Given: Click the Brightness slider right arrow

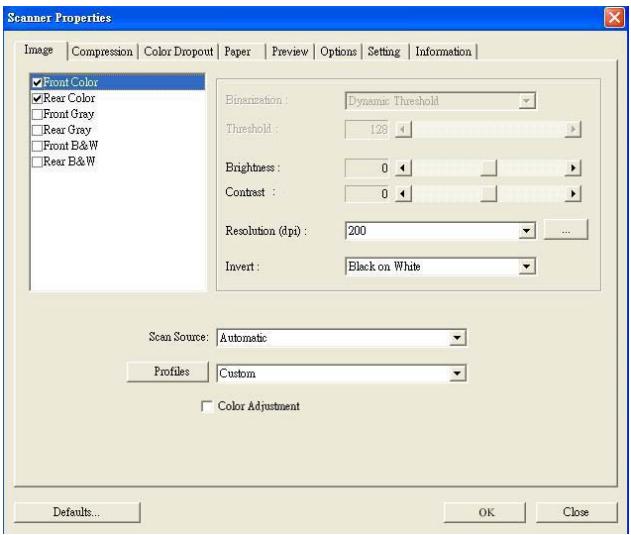Looking at the screenshot, I should tap(574, 170).
